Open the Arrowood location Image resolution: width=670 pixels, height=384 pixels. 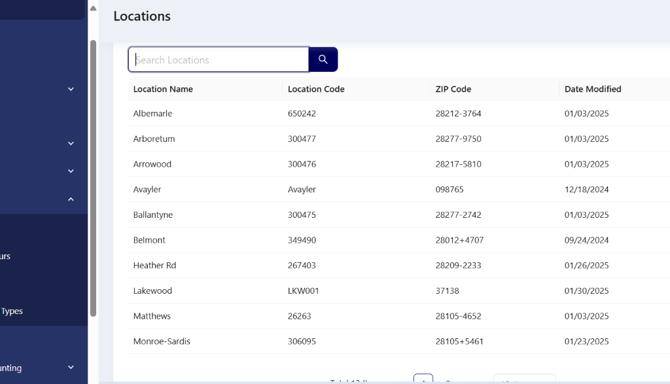[x=152, y=164]
